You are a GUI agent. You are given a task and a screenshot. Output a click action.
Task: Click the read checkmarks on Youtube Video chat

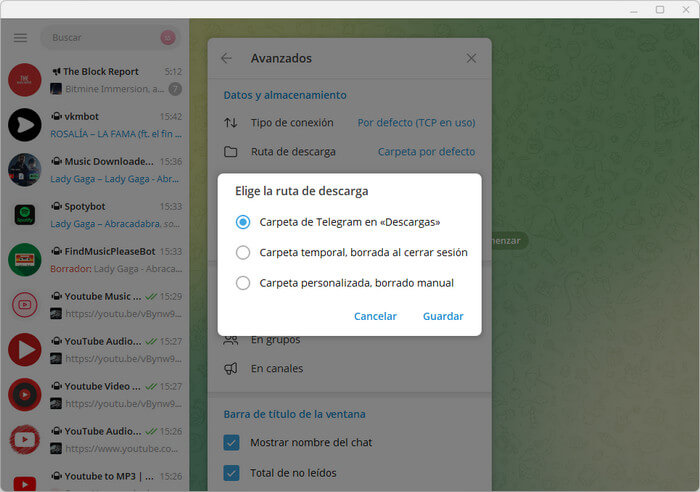click(x=151, y=386)
